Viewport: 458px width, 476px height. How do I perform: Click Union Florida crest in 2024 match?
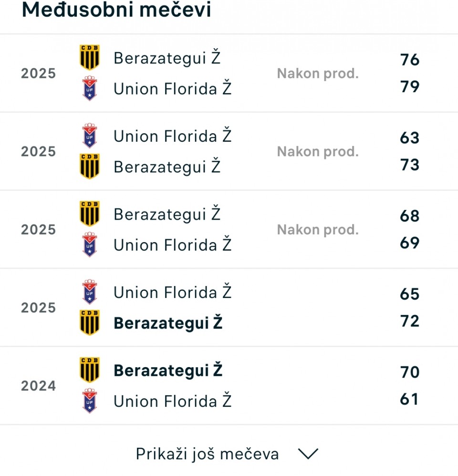click(x=90, y=401)
